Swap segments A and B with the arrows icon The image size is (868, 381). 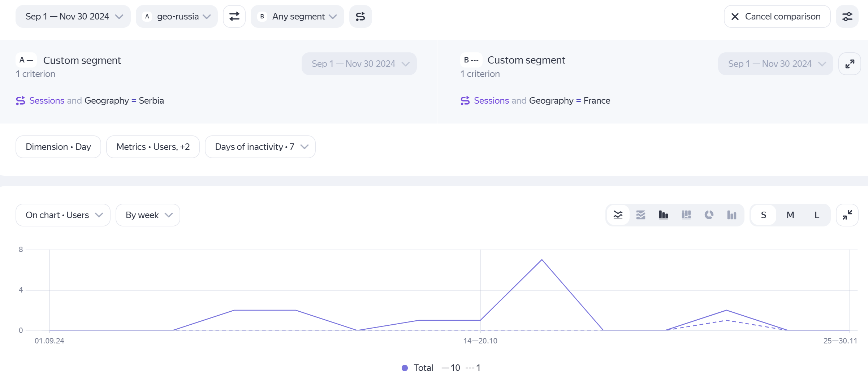[234, 17]
